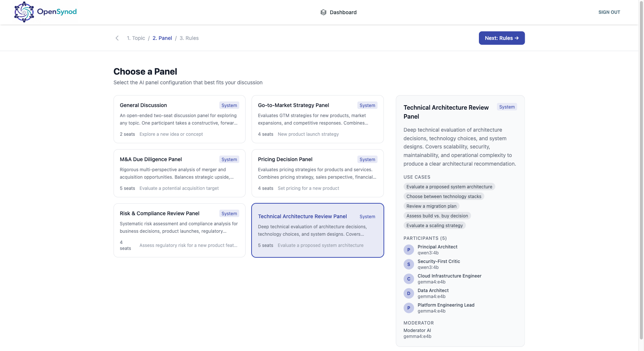Click the Dashboard stack icon
644x351 pixels.
click(323, 12)
